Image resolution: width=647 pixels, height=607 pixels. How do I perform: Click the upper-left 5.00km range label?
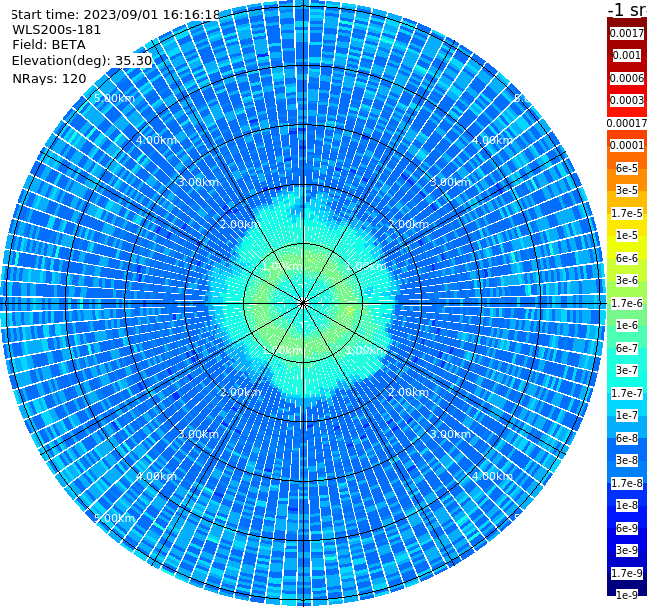click(114, 99)
